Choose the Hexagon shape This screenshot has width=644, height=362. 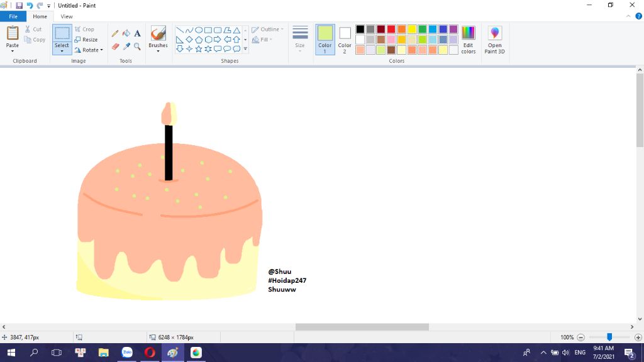208,40
